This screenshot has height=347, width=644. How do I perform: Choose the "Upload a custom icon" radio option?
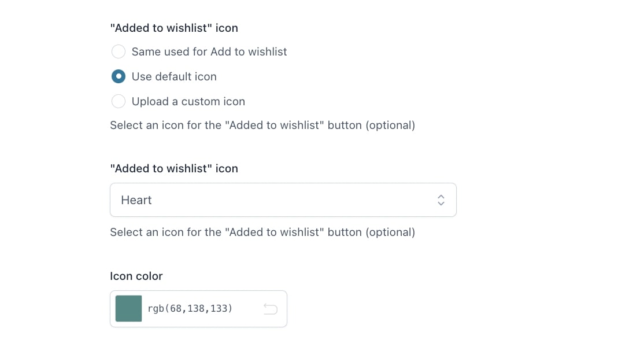119,101
